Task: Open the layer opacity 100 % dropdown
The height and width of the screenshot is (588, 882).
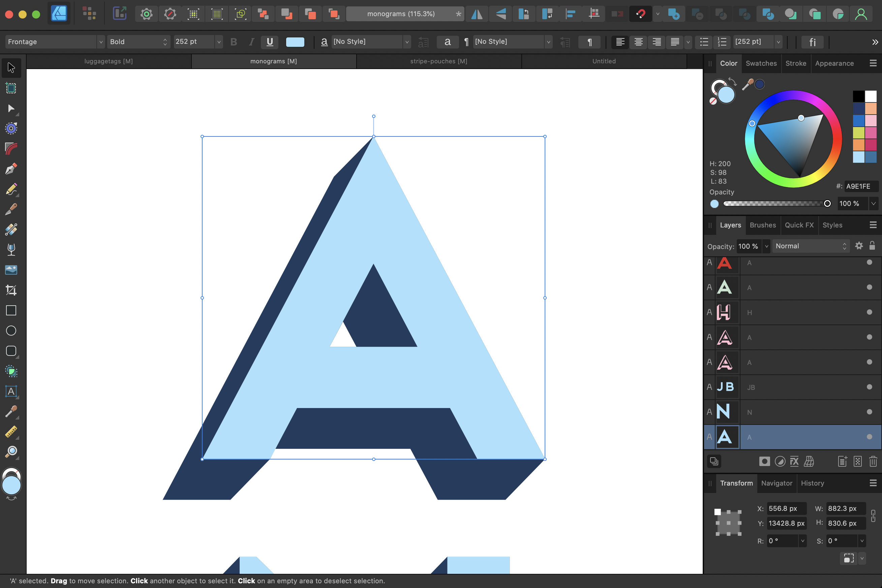Action: pyautogui.click(x=766, y=246)
